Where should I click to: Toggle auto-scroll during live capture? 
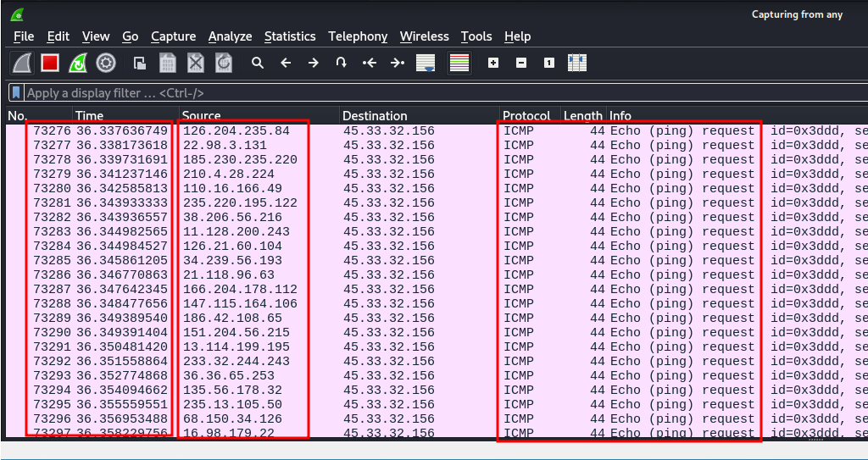(426, 63)
